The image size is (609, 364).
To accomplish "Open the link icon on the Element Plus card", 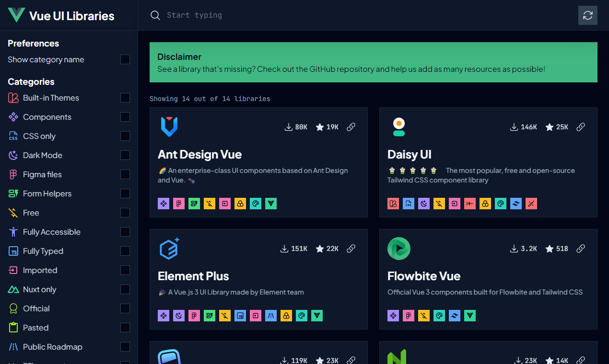I will point(351,249).
